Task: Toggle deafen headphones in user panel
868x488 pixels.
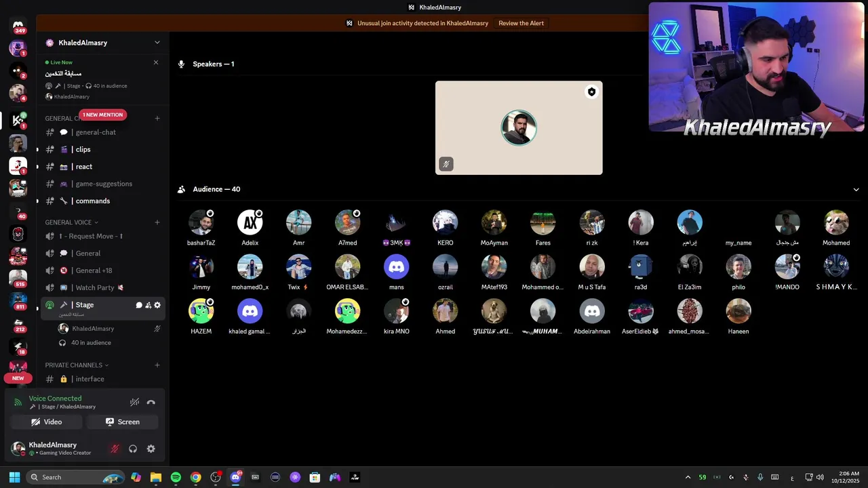Action: (x=133, y=449)
